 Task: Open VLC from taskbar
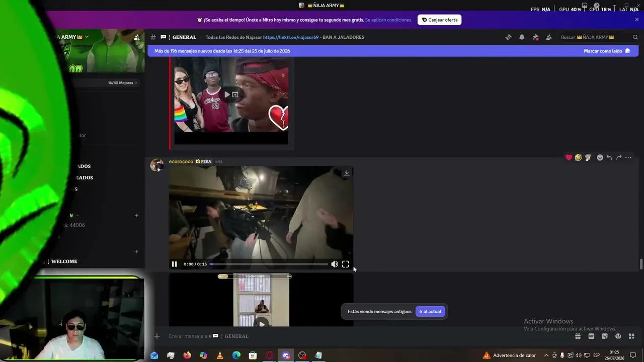220,355
